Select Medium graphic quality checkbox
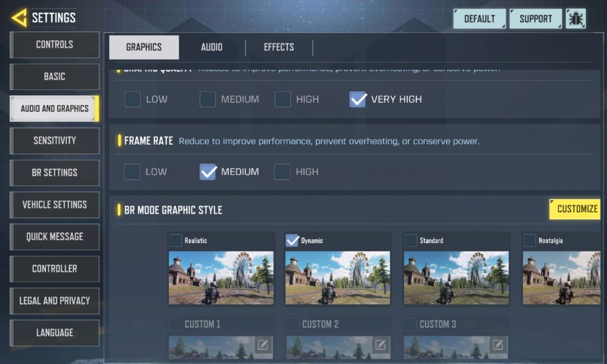The image size is (607, 364). pos(208,99)
